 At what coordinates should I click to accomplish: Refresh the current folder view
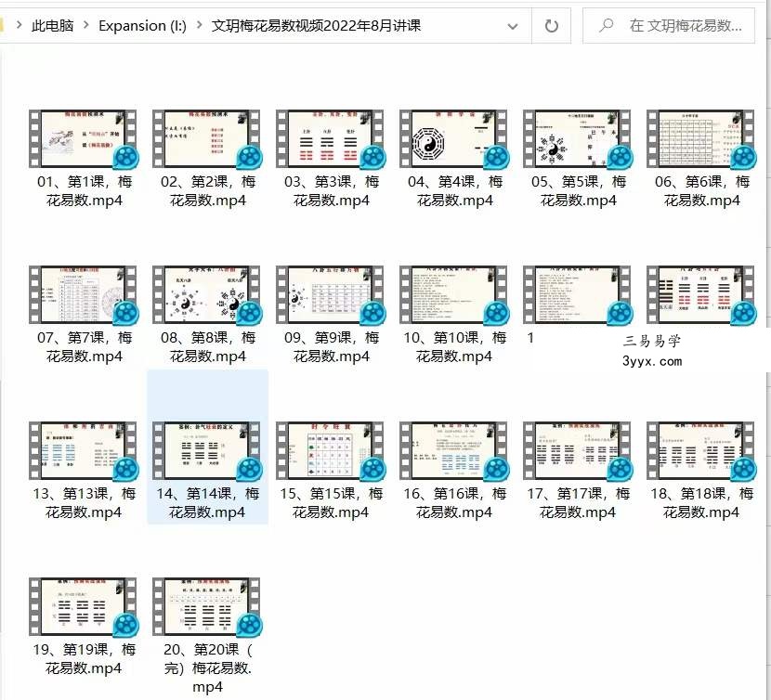pos(551,26)
